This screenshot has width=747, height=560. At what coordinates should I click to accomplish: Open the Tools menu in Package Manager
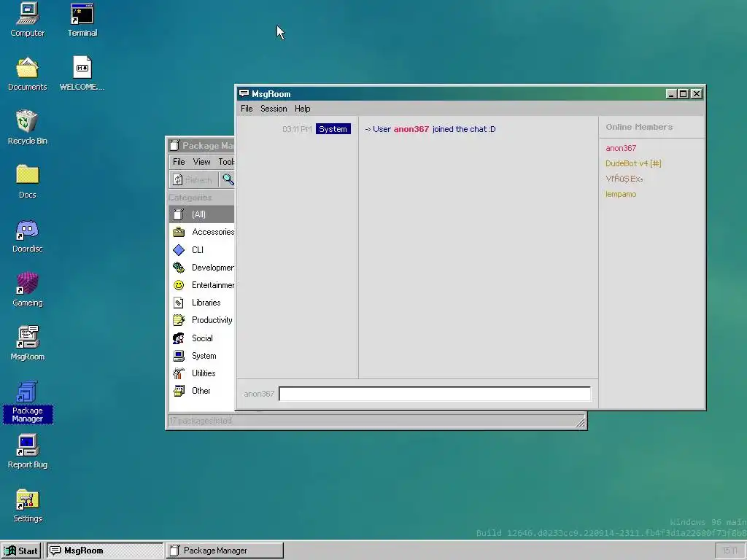(226, 162)
